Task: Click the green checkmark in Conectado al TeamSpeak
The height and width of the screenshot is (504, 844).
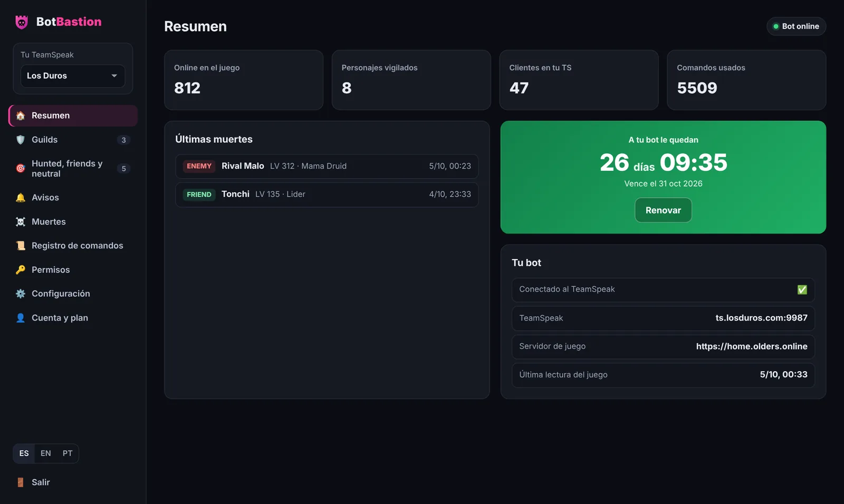Action: 802,289
